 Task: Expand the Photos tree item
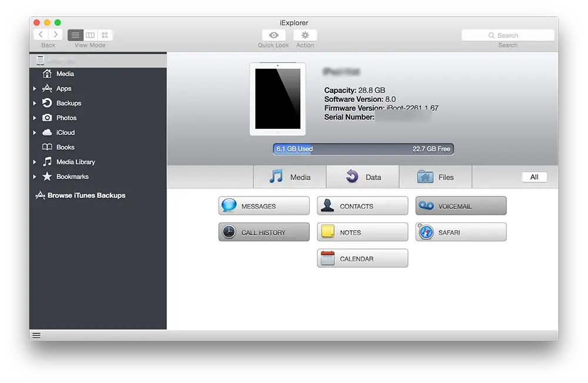(x=35, y=118)
